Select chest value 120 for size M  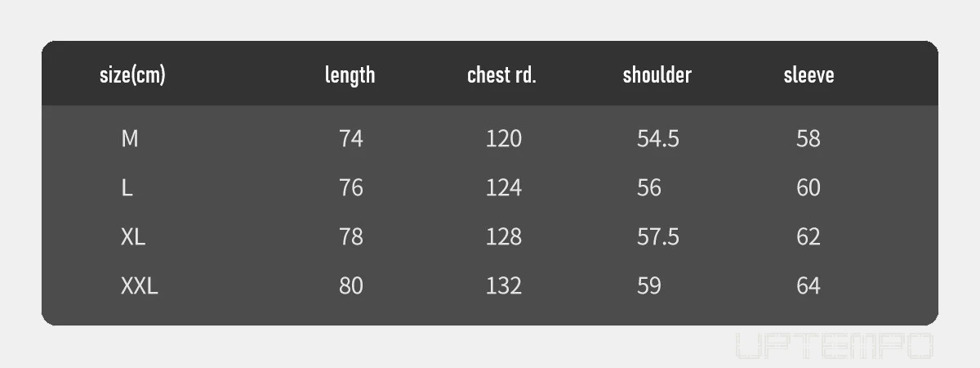click(x=504, y=139)
